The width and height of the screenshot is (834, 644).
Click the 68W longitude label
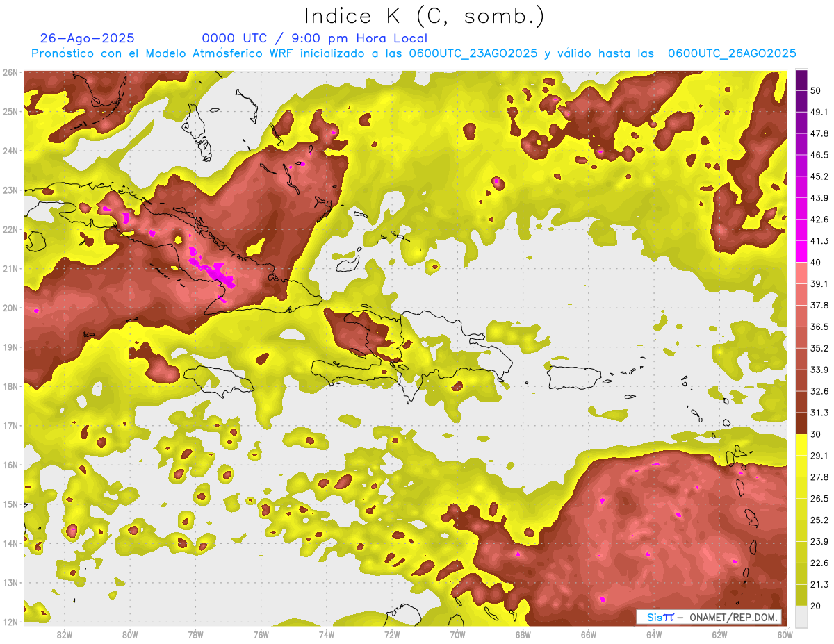point(523,635)
